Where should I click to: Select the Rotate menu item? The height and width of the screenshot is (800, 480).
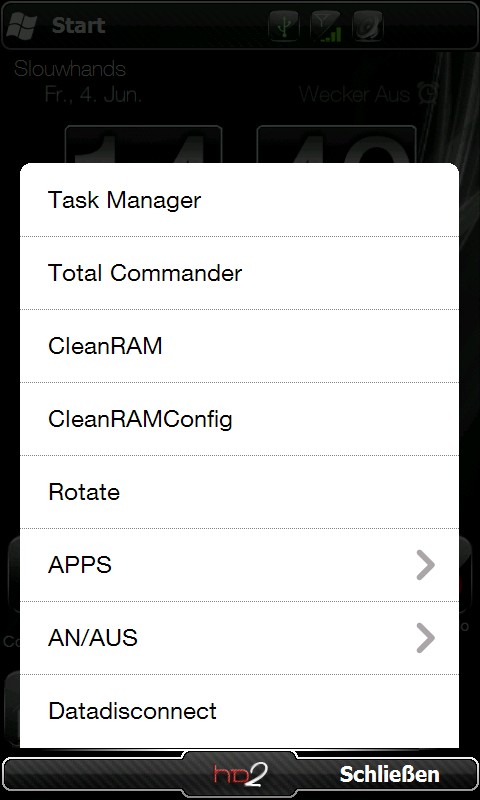239,492
